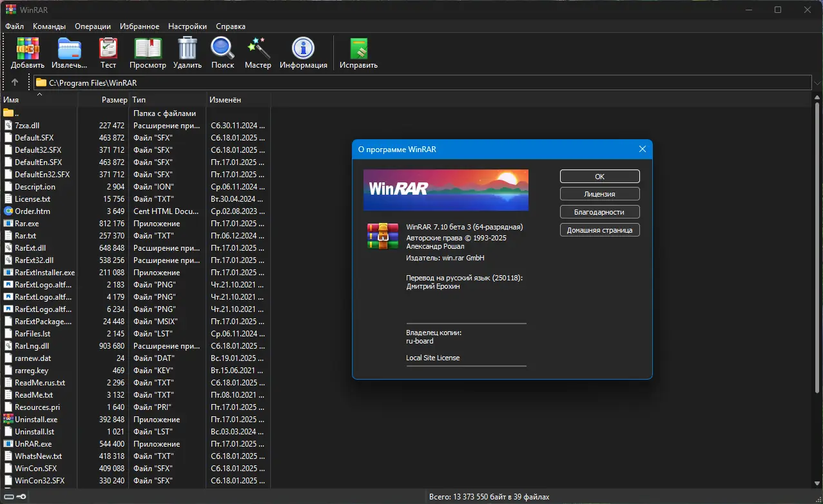Screen dimensions: 823x504
Task: Close the About WinRAR dialog with X
Action: coord(642,149)
